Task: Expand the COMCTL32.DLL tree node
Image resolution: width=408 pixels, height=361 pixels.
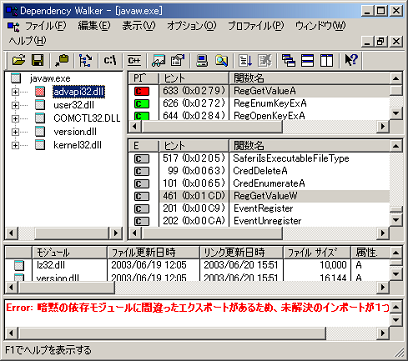Action: tap(15, 119)
